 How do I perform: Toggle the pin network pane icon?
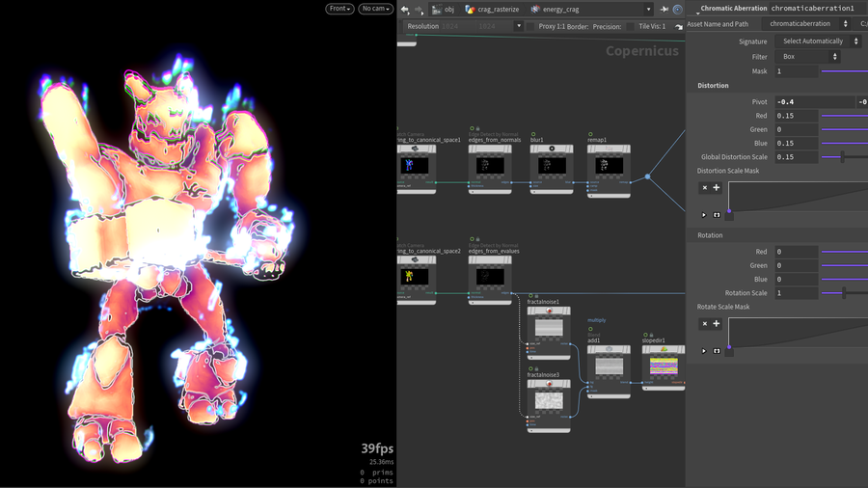point(665,10)
